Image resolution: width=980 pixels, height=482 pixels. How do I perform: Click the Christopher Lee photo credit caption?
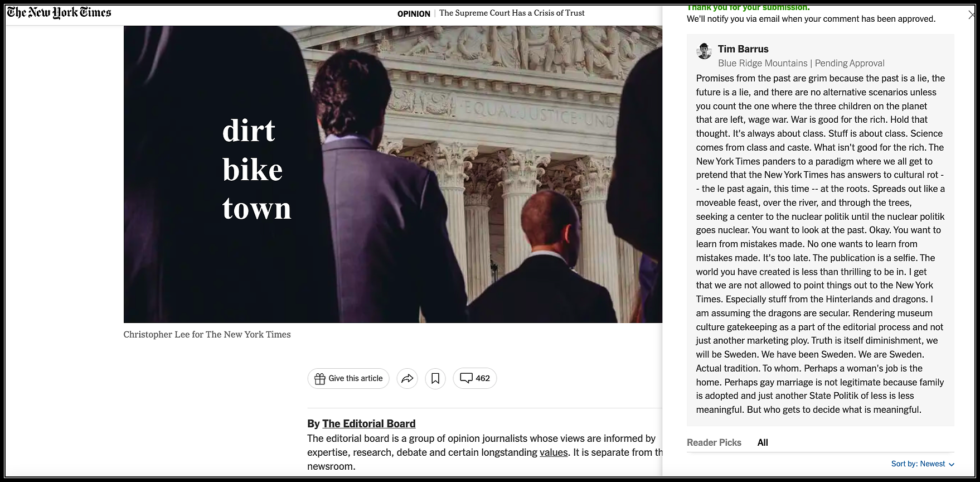[x=207, y=335]
